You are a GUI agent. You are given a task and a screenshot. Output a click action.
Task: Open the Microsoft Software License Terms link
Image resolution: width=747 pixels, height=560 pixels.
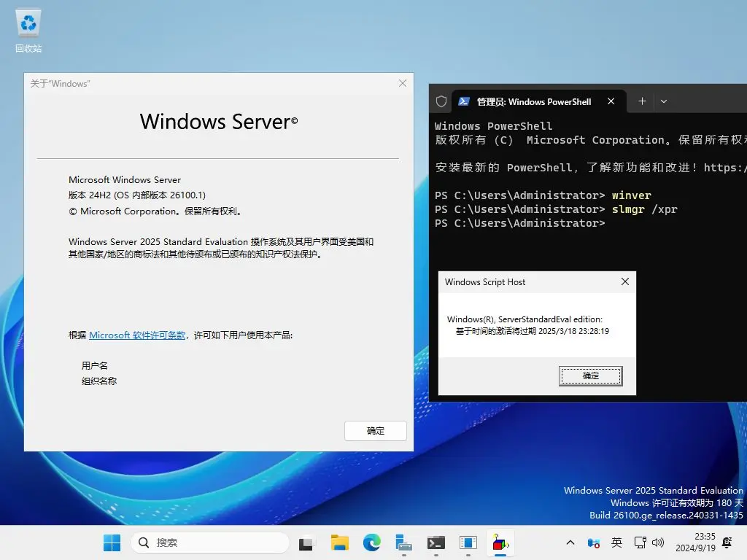coord(137,335)
